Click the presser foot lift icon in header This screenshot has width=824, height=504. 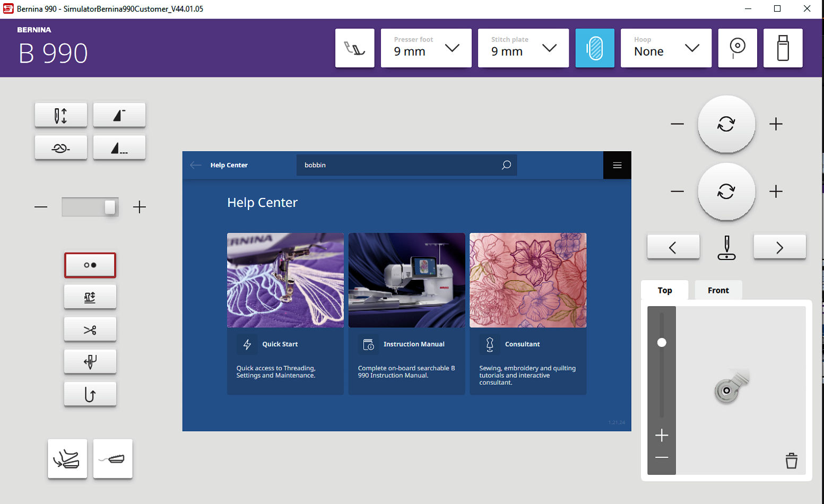click(x=354, y=48)
